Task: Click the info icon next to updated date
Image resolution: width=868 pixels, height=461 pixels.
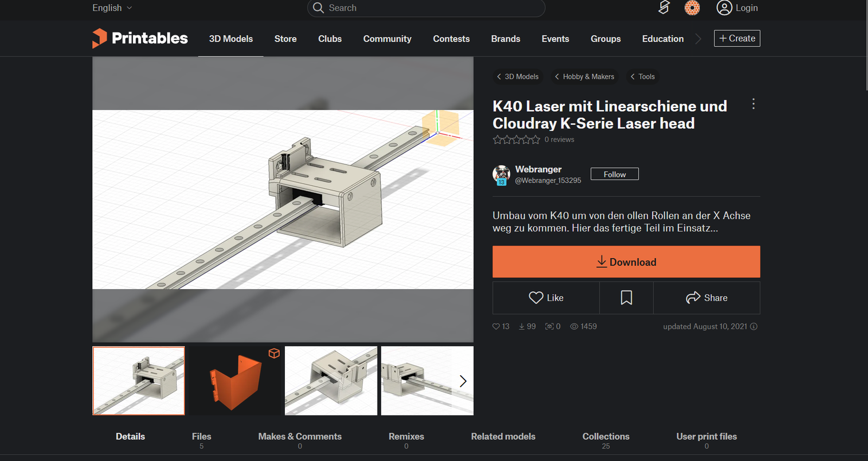Action: [754, 326]
